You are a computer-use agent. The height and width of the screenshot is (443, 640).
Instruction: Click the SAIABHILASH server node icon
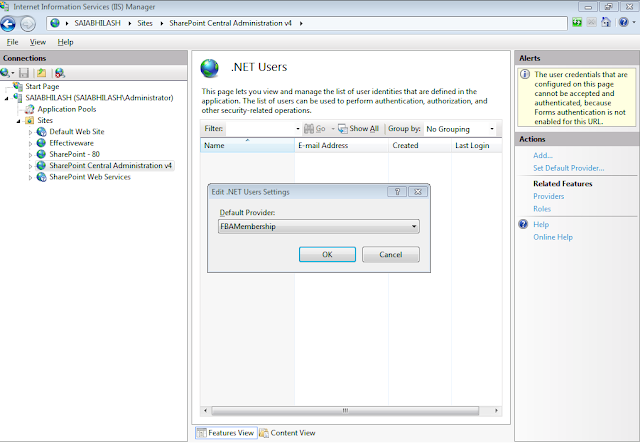point(18,98)
